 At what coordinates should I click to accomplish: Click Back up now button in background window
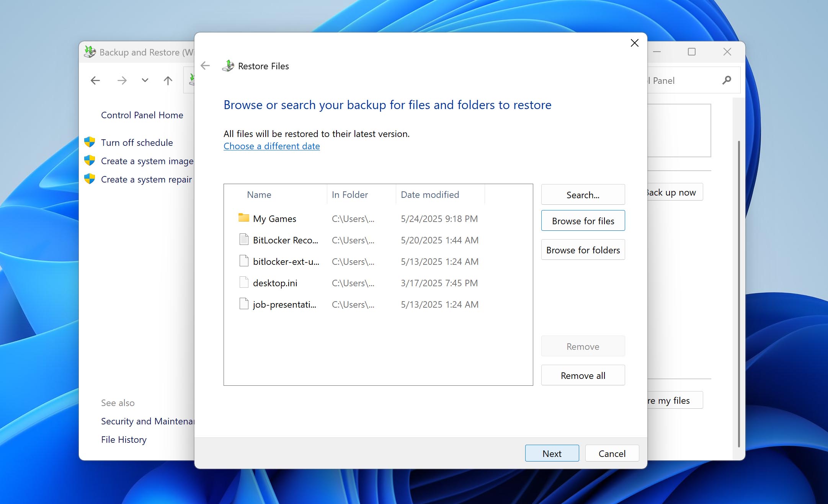675,192
